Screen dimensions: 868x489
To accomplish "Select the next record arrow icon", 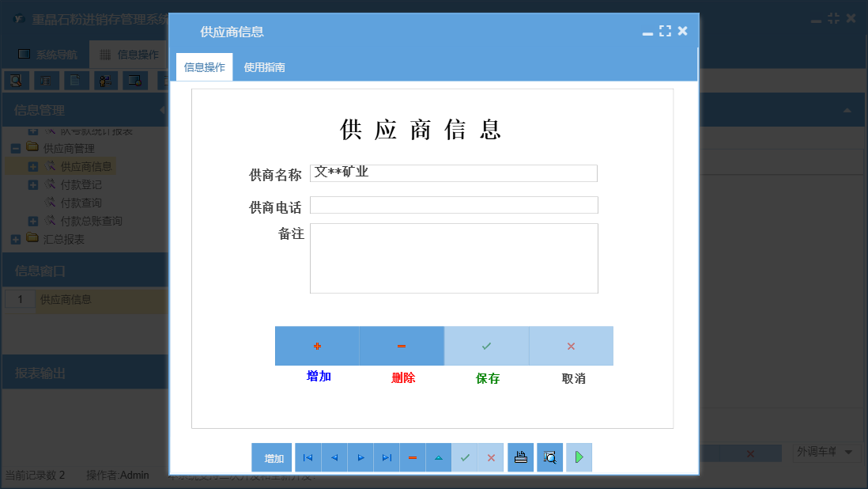I will point(360,457).
